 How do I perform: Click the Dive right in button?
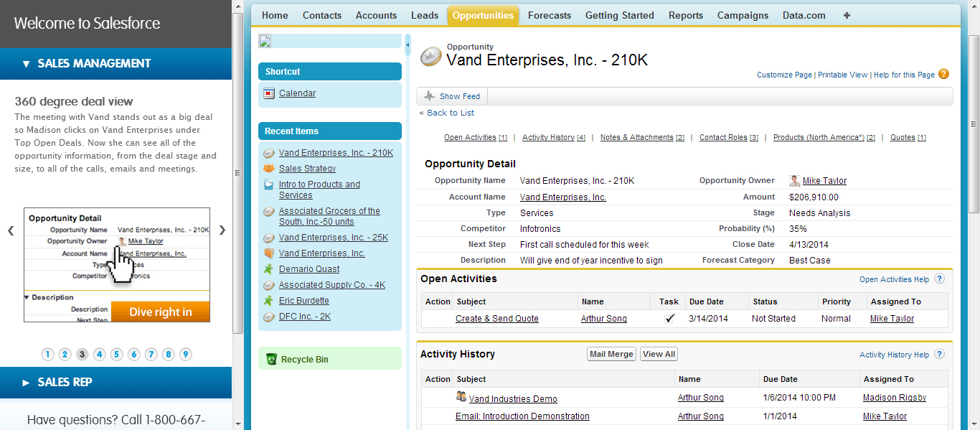pyautogui.click(x=161, y=312)
